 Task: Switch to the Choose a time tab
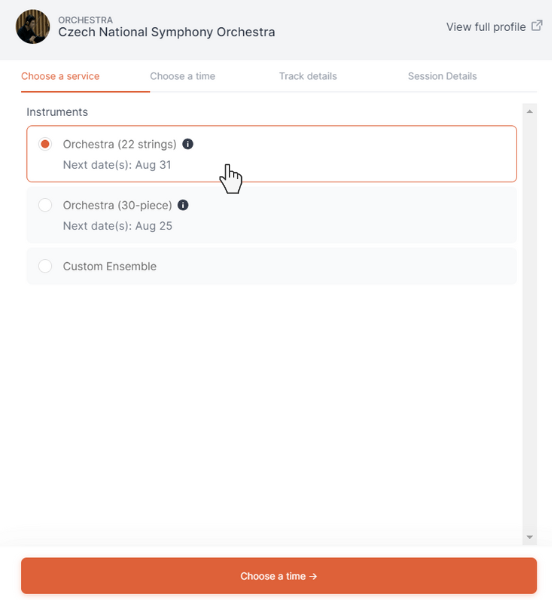tap(182, 76)
